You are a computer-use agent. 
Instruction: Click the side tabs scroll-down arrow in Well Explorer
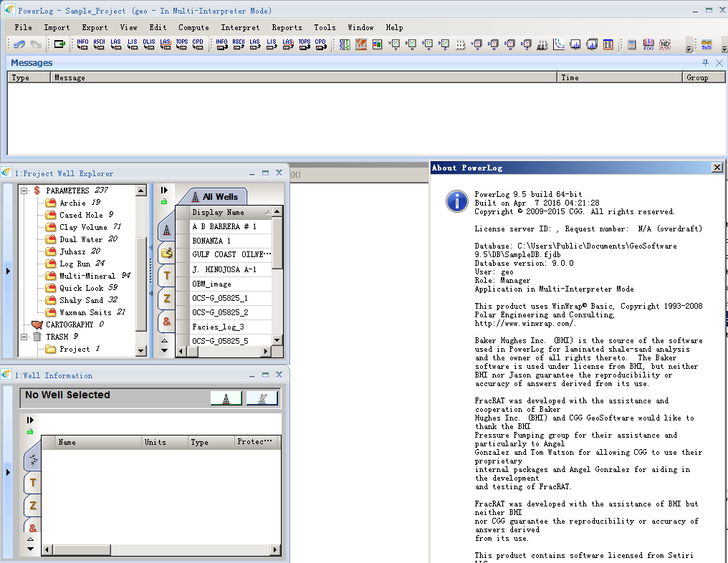[x=164, y=351]
